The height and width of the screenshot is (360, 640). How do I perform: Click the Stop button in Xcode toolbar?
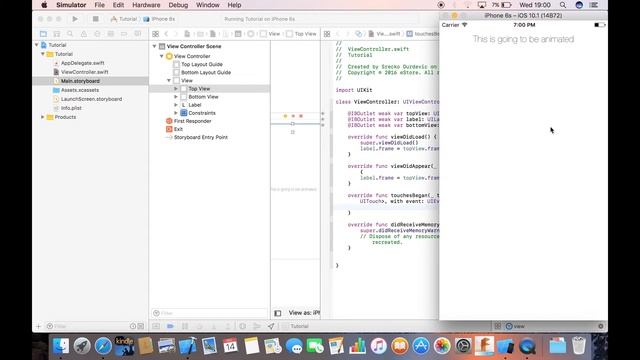(96, 19)
